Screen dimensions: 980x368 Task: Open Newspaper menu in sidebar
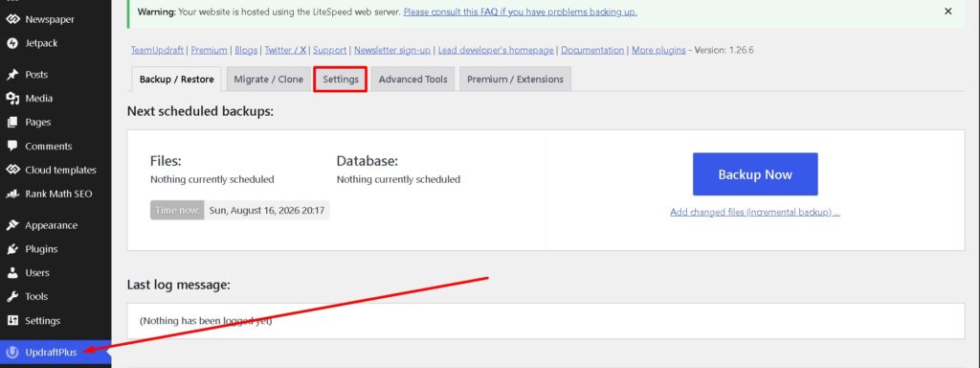56,19
